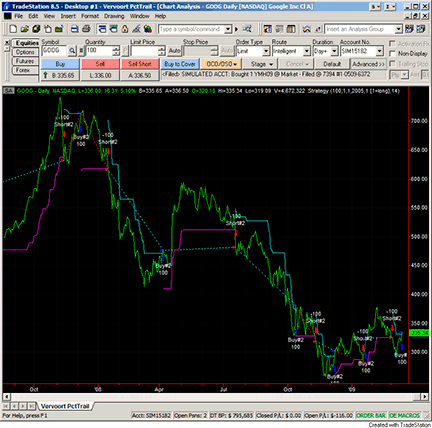Click the bid price B:335.65 button
432x428 pixels.
[60, 76]
